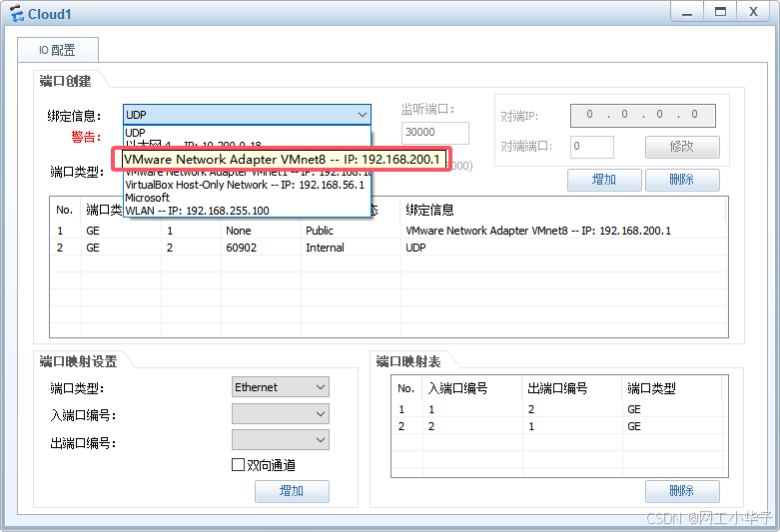Click the 监听端口 field showing 30000
The width and height of the screenshot is (780, 532).
(434, 133)
